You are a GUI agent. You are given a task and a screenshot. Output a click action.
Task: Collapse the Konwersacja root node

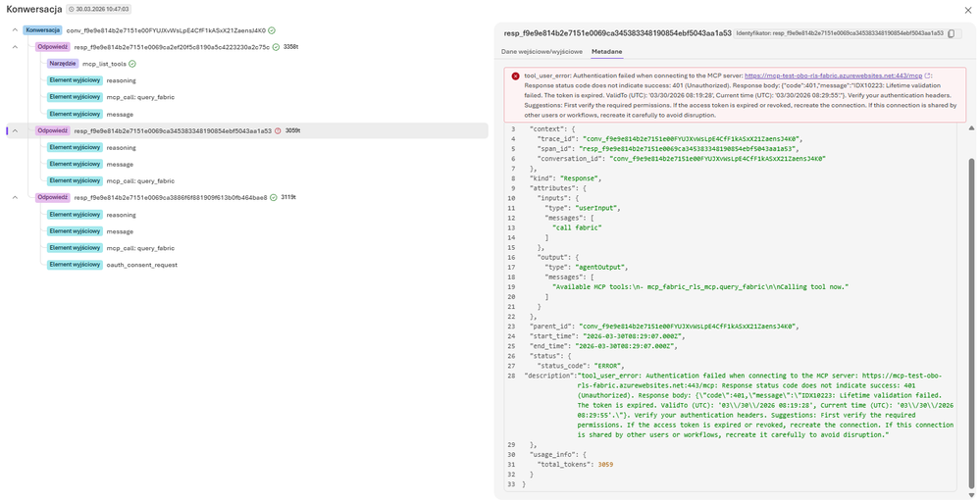click(15, 30)
